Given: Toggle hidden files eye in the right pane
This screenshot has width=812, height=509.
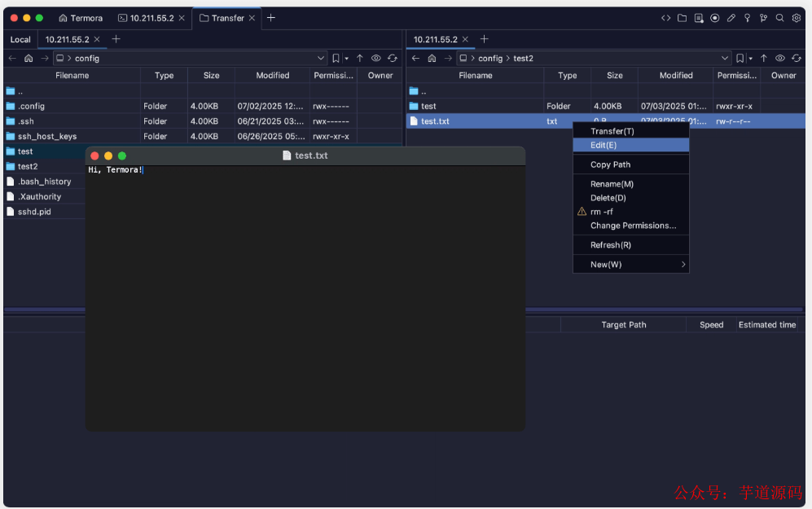Looking at the screenshot, I should [x=780, y=59].
